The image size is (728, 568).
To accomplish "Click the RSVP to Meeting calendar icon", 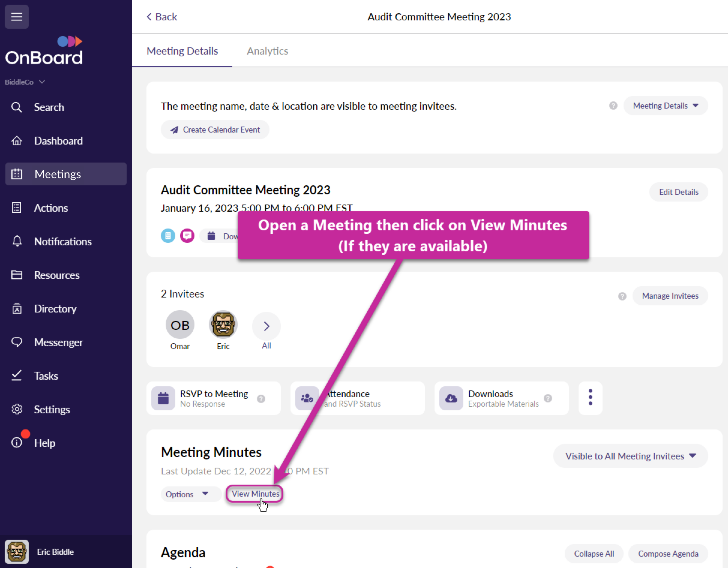I will 163,398.
